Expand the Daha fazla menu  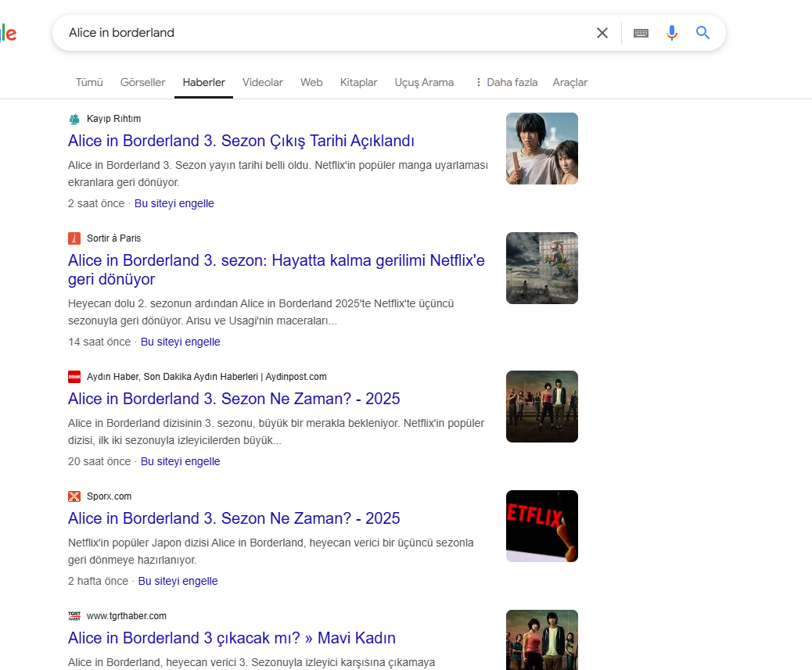[x=506, y=82]
